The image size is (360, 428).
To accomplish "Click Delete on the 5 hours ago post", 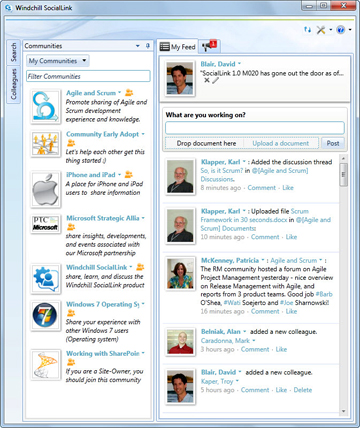I will pos(303,390).
